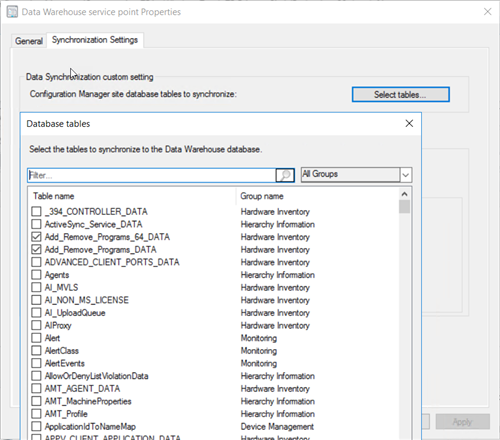This screenshot has width=500, height=440.
Task: Check the AI_UploadQueue checkbox
Action: tap(36, 313)
